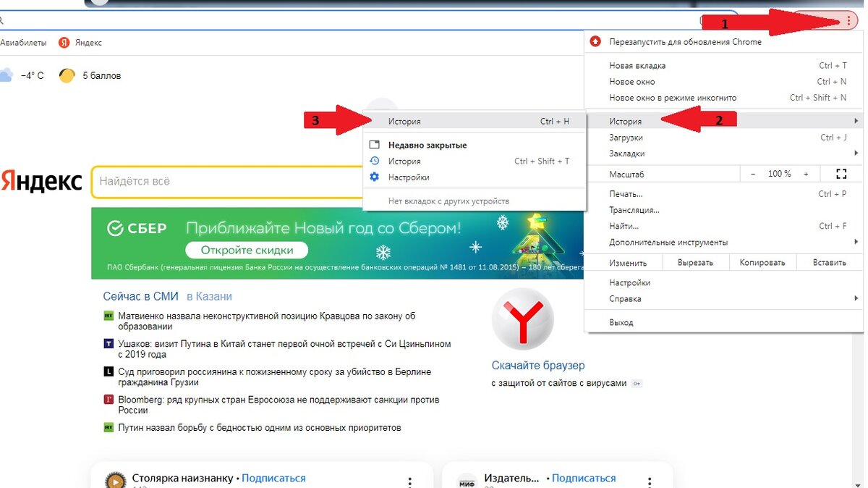The width and height of the screenshot is (868, 488).
Task: Click the Копировать button
Action: click(x=762, y=263)
